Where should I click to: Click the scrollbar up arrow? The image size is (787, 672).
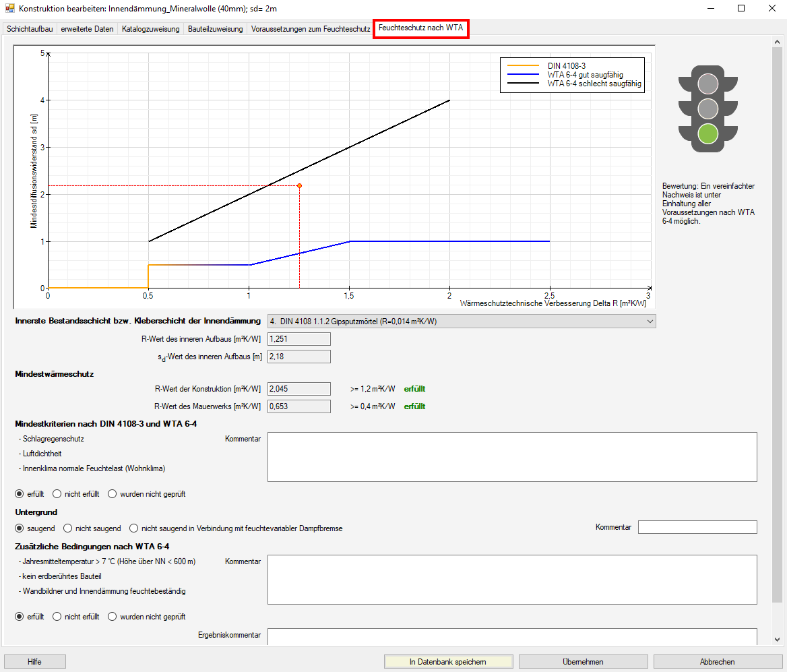778,43
